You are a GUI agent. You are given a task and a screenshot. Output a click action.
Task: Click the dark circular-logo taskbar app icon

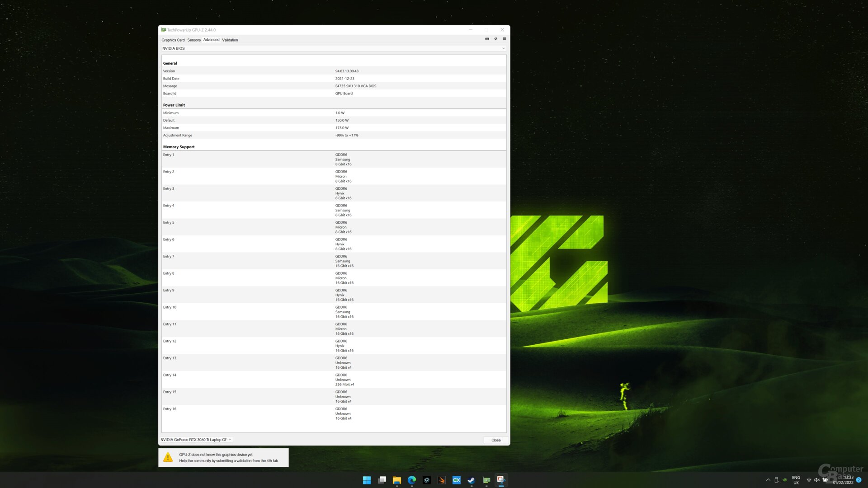click(427, 480)
